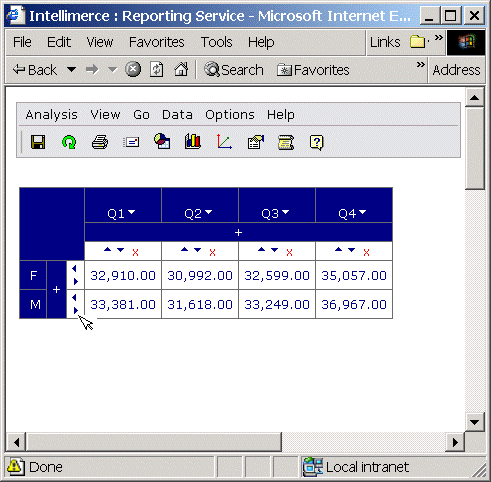Sort Q4 column ascending arrow
The width and height of the screenshot is (491, 482).
click(338, 250)
